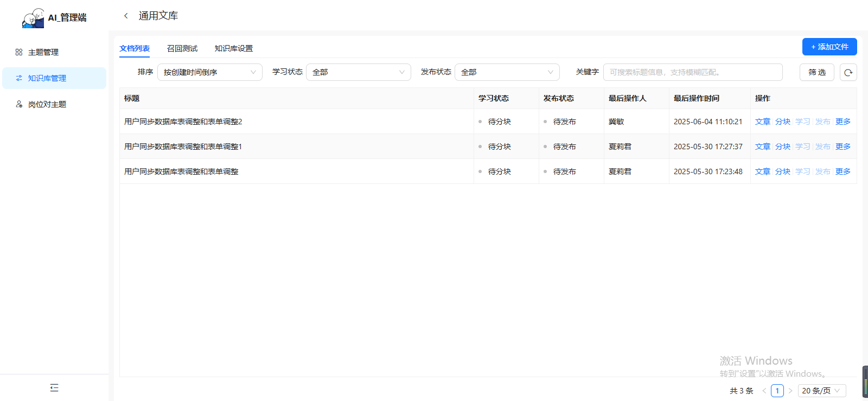Viewport: 868px width, 401px height.
Task: Click the AI_管理端 logo image
Action: [x=33, y=18]
